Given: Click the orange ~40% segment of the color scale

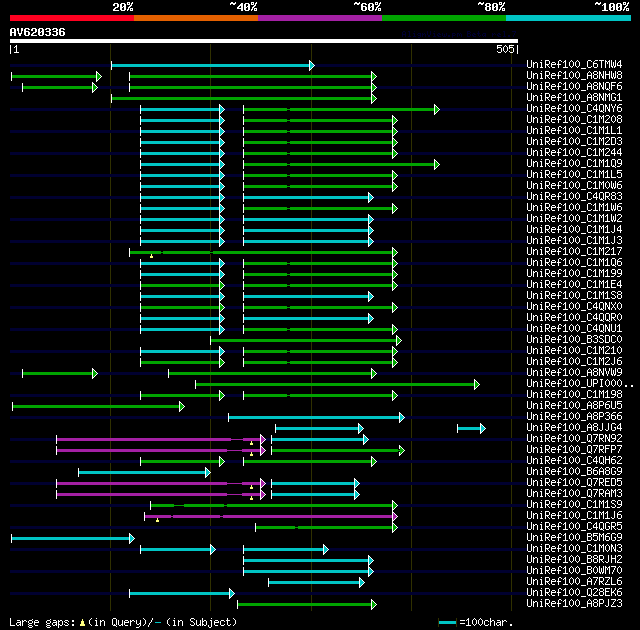Looking at the screenshot, I should [196, 18].
